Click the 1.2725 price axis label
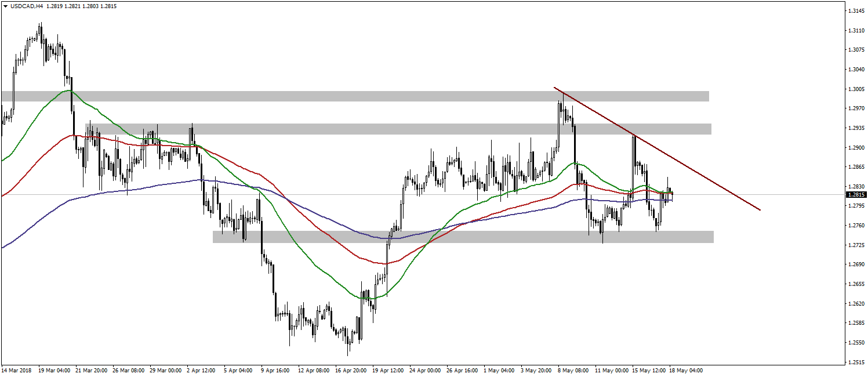Screen dimensions: 868x377 (x=855, y=245)
